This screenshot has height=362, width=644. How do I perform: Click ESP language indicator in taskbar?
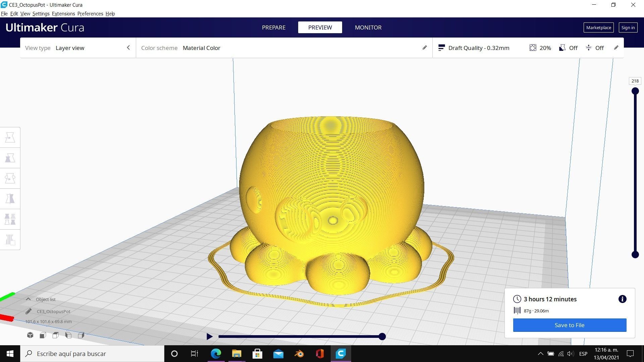583,354
